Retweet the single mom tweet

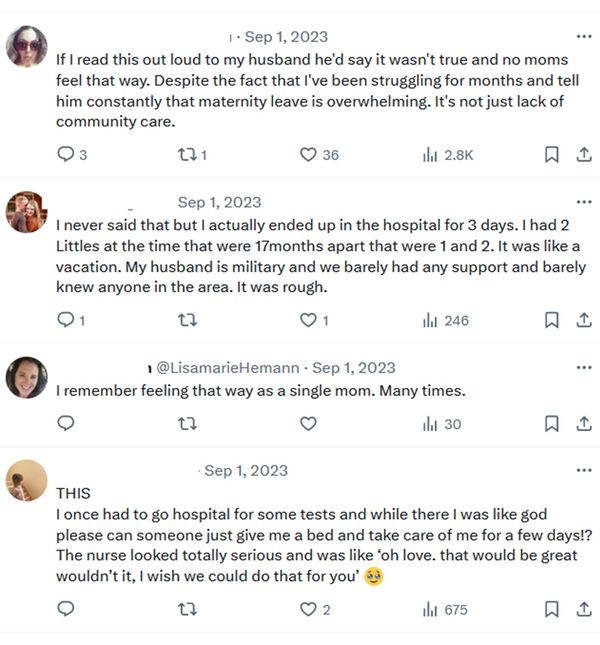click(186, 424)
